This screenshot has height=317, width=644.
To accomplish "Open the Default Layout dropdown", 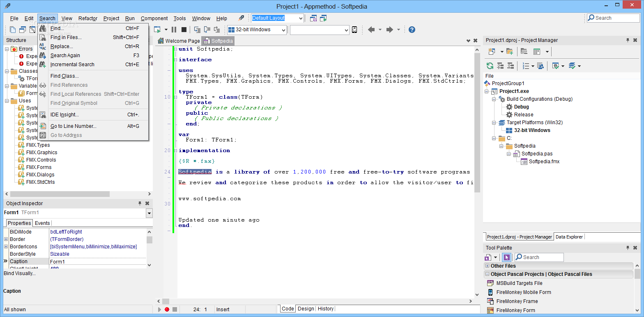I will [301, 18].
